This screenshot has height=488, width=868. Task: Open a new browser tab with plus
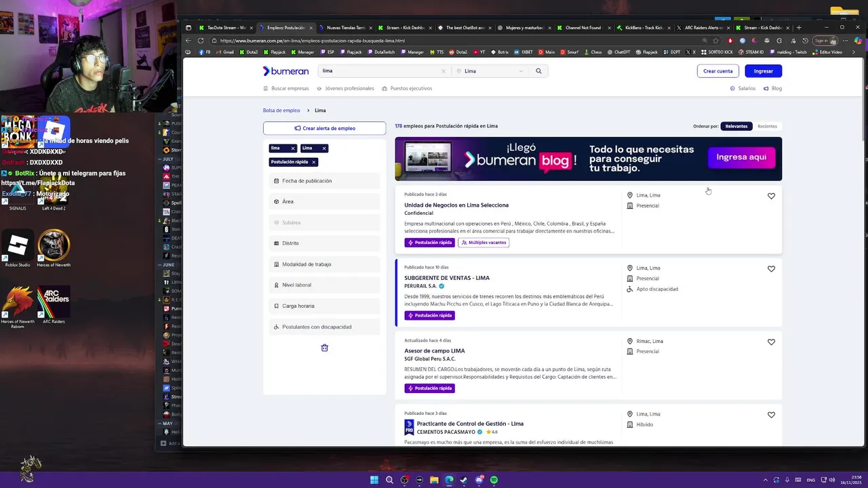click(799, 28)
